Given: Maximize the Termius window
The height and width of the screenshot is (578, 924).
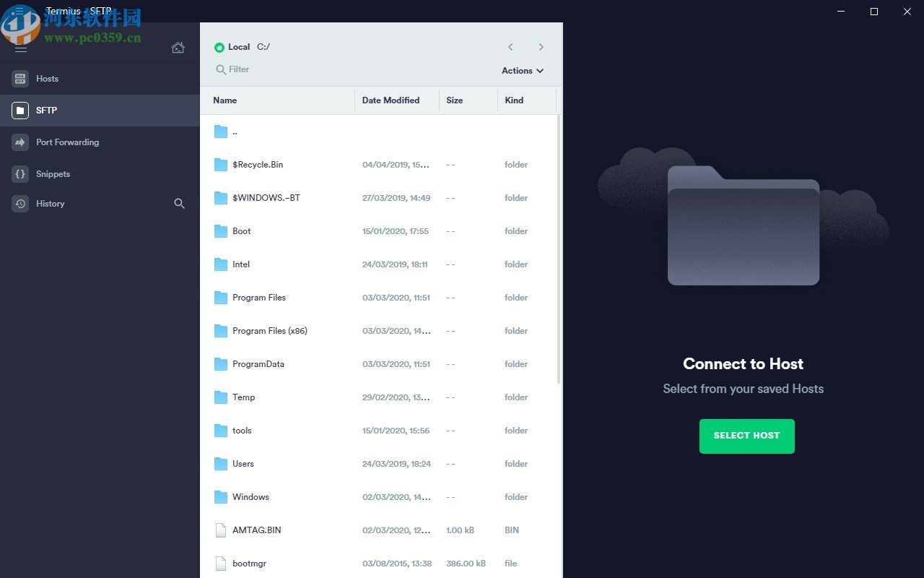Looking at the screenshot, I should (874, 12).
